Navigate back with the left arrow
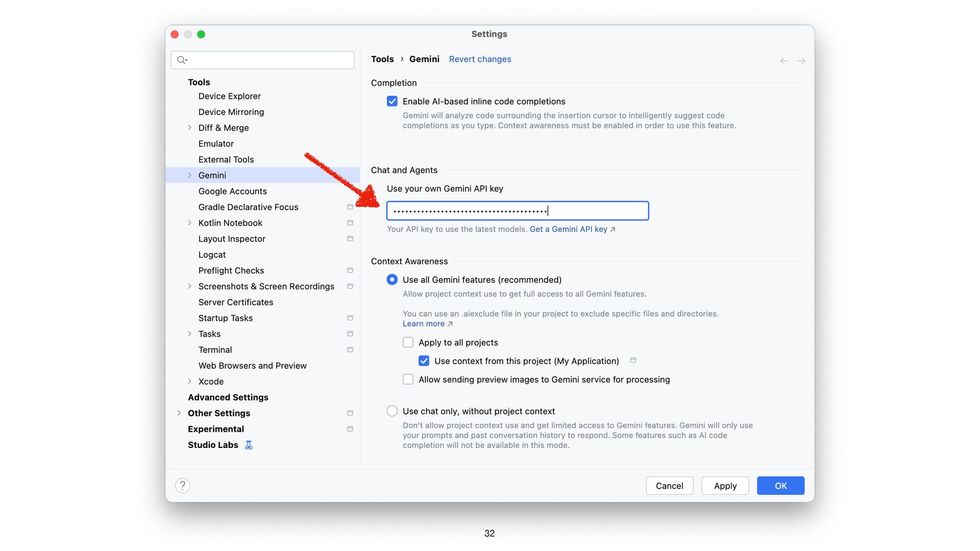Image resolution: width=980 pixels, height=551 pixels. (784, 61)
